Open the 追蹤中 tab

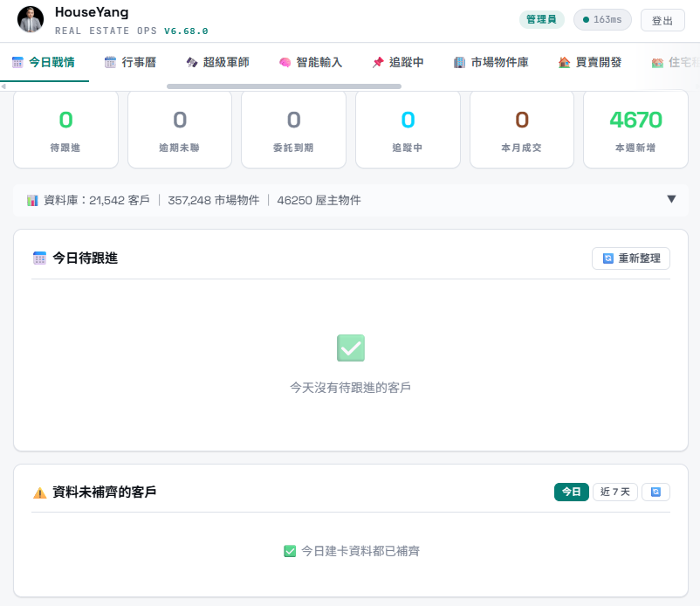[x=398, y=63]
